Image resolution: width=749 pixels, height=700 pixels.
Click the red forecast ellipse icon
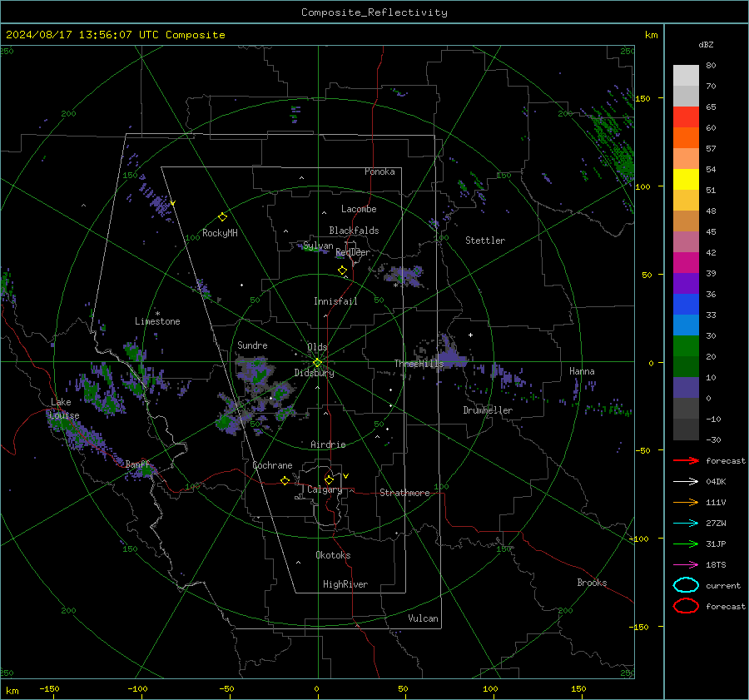(x=686, y=606)
